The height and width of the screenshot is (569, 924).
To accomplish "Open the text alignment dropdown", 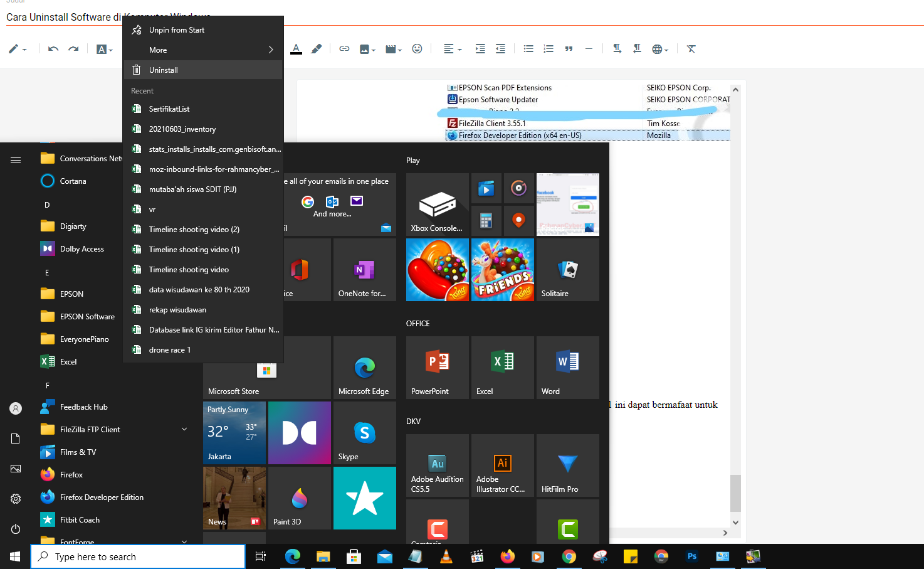I will click(453, 49).
